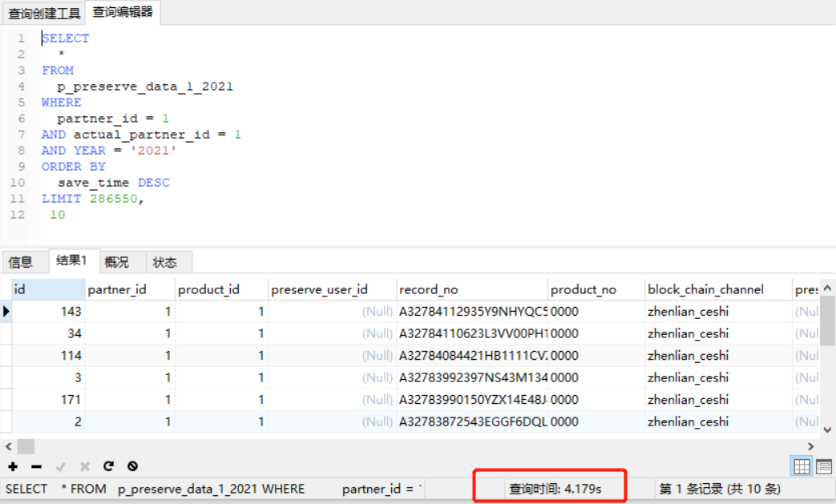836x504 pixels.
Task: Click zhenlian_ceshi cell in id 143 row
Action: tap(718, 311)
